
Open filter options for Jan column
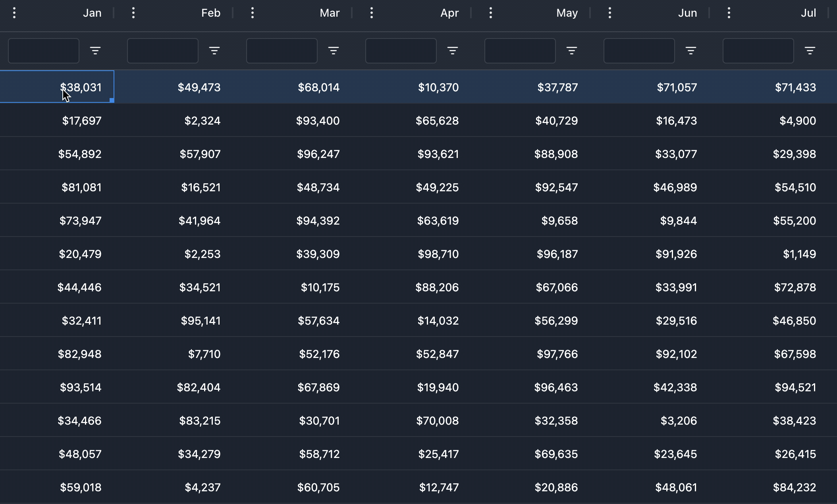(x=95, y=51)
